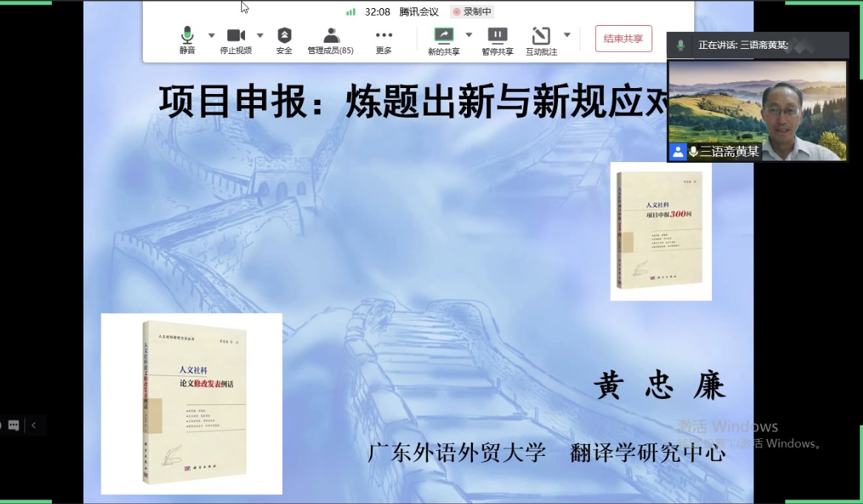Click the 录制中 recording indicator
Image resolution: width=863 pixels, height=504 pixels.
(x=472, y=12)
